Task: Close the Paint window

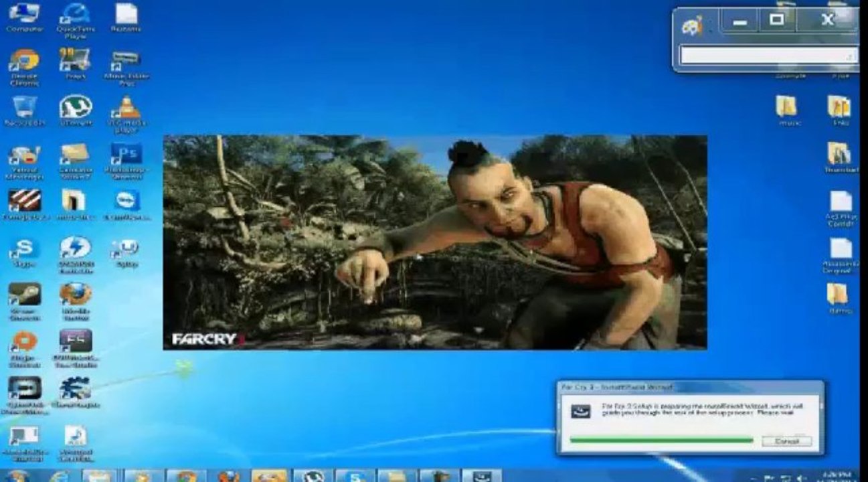Action: coord(827,21)
